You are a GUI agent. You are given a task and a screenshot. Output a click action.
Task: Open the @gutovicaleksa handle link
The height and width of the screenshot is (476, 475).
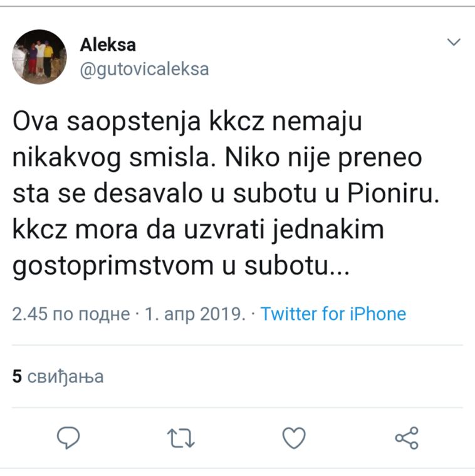tap(144, 69)
